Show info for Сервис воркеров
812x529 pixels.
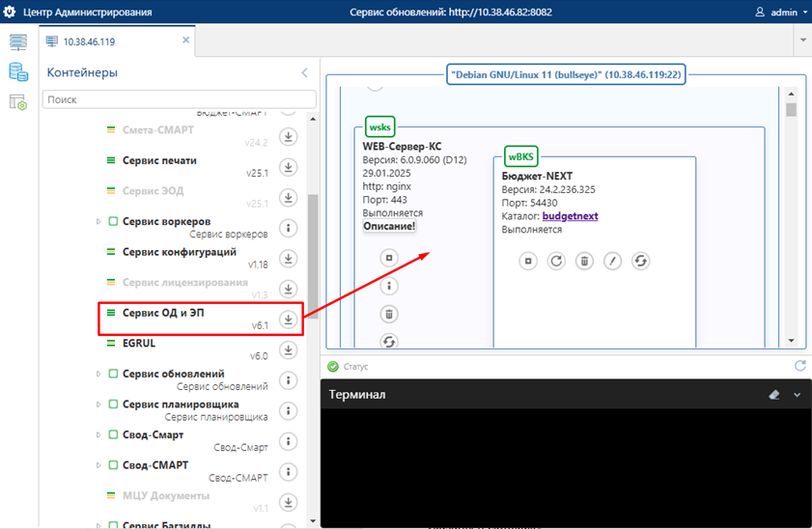click(x=289, y=228)
